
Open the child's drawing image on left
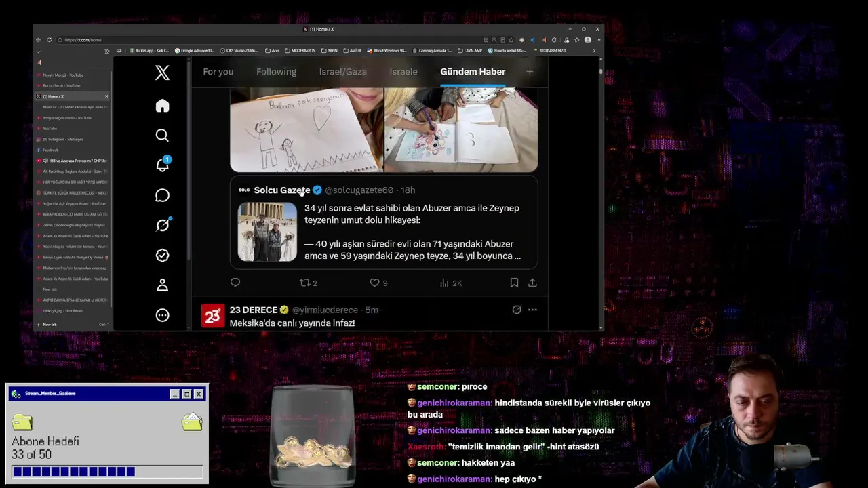point(307,129)
